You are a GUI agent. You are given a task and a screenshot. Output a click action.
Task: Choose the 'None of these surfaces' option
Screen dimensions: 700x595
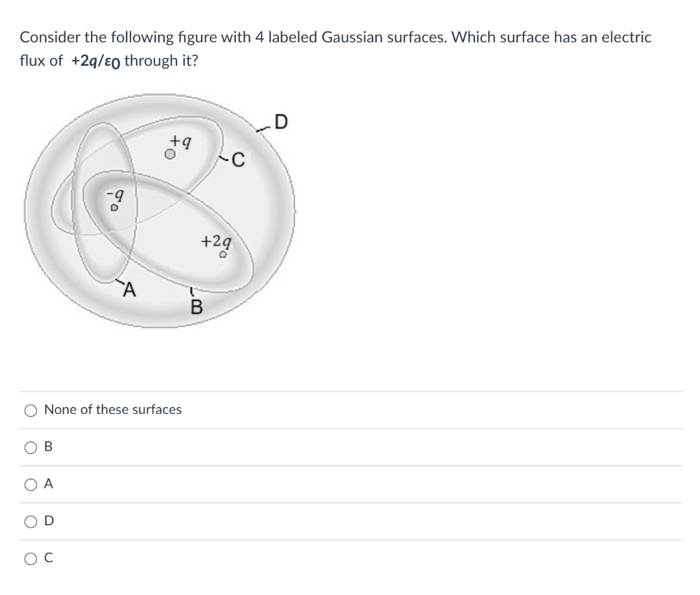point(30,410)
